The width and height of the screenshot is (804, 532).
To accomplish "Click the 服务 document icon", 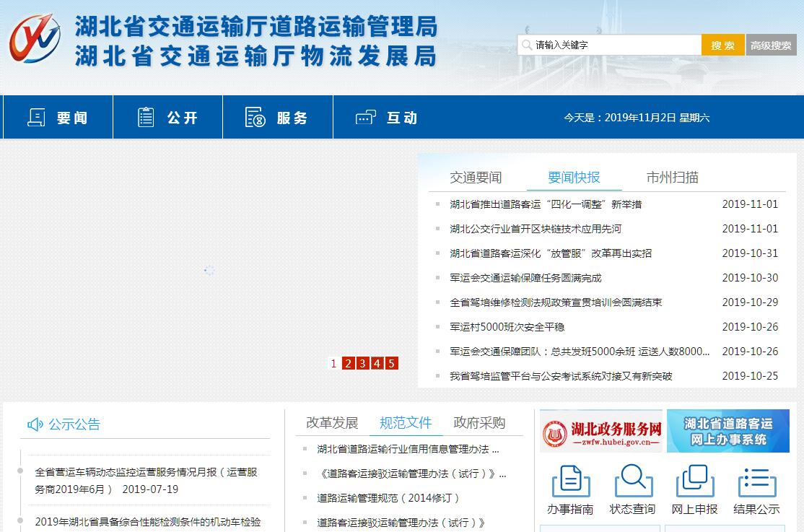I will [x=255, y=117].
